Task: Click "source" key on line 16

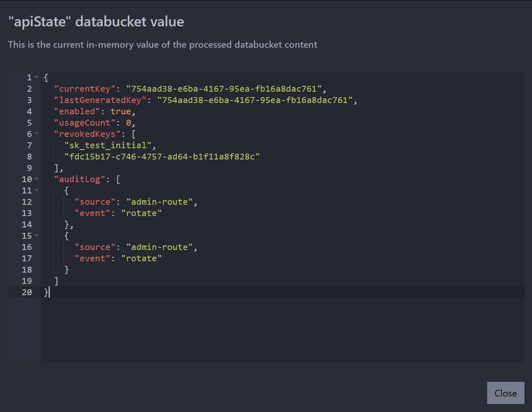Action: tap(95, 247)
